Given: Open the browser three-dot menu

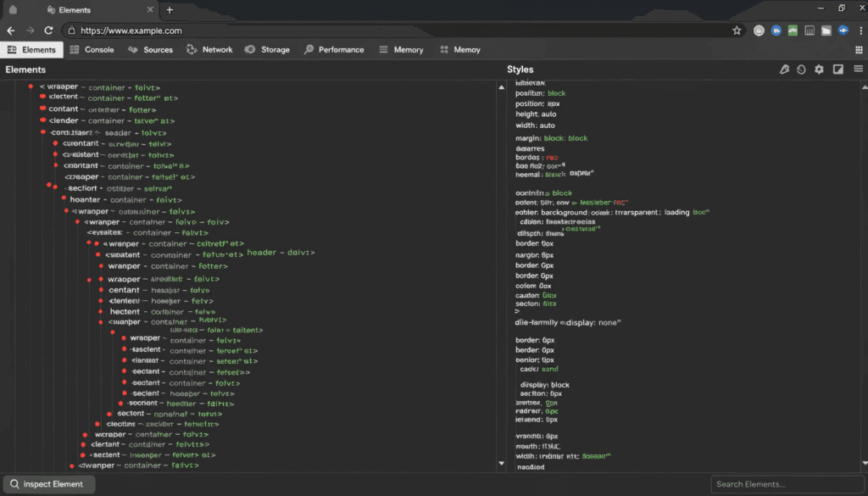Looking at the screenshot, I should (861, 31).
